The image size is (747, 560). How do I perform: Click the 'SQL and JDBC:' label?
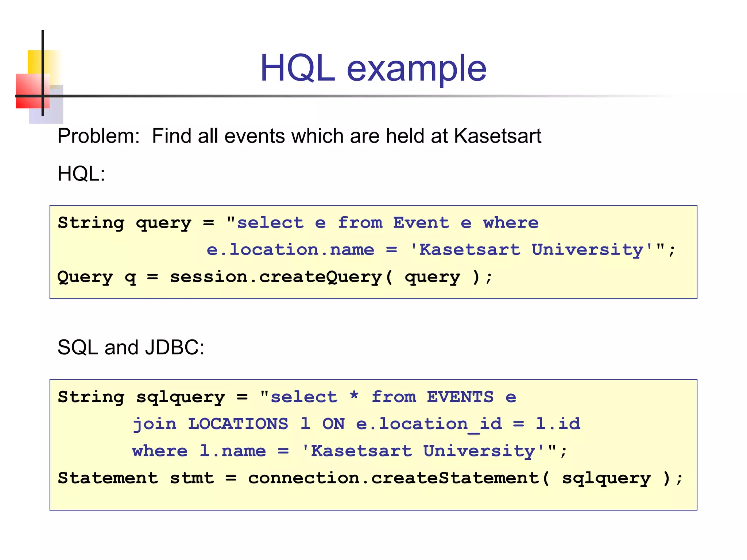[131, 347]
